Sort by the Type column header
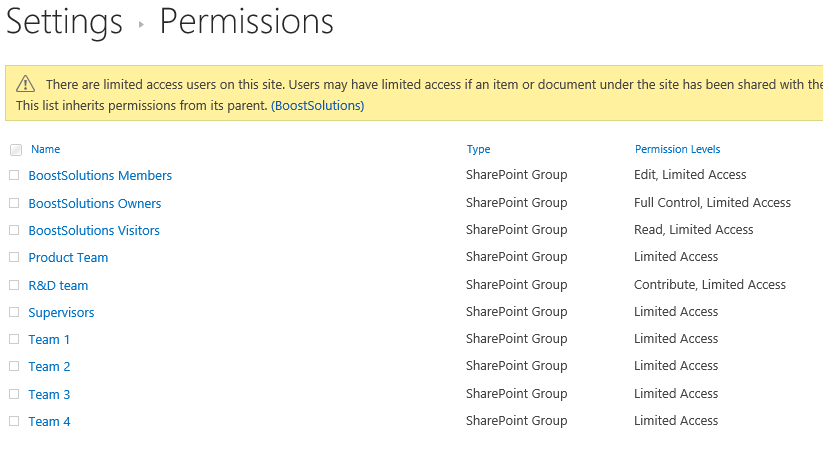The image size is (823, 449). (479, 149)
